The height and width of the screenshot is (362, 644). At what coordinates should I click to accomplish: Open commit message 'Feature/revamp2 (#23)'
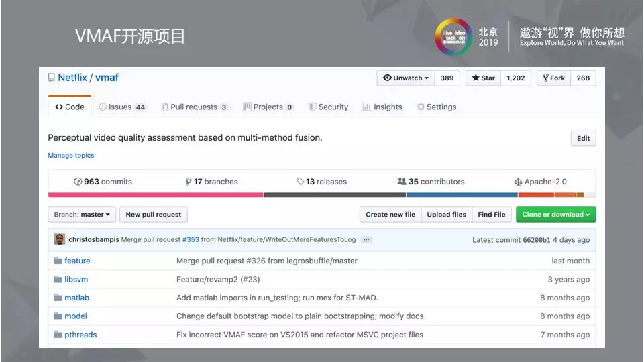[x=218, y=279]
